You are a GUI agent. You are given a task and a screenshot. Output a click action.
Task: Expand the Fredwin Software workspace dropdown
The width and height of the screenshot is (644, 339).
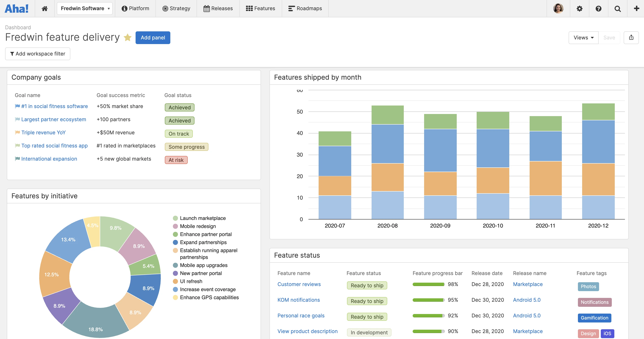coord(85,8)
